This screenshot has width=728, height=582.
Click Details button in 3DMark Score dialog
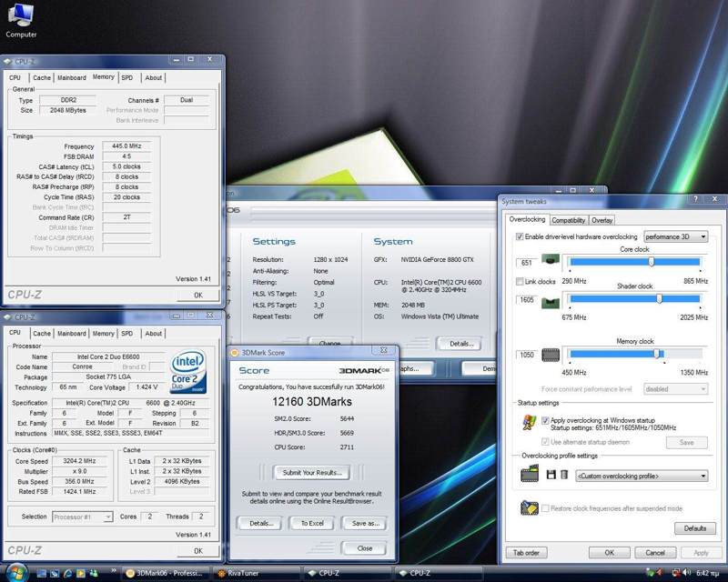click(260, 523)
